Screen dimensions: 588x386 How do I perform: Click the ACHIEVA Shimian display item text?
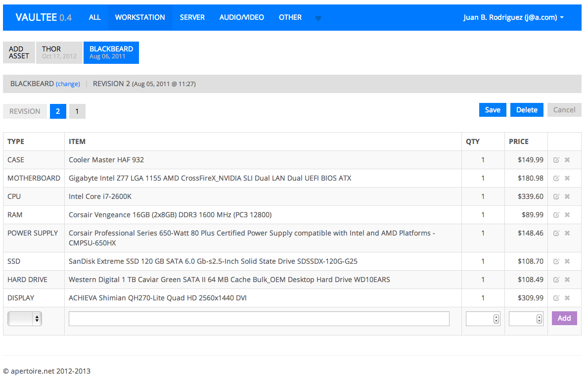(x=157, y=298)
